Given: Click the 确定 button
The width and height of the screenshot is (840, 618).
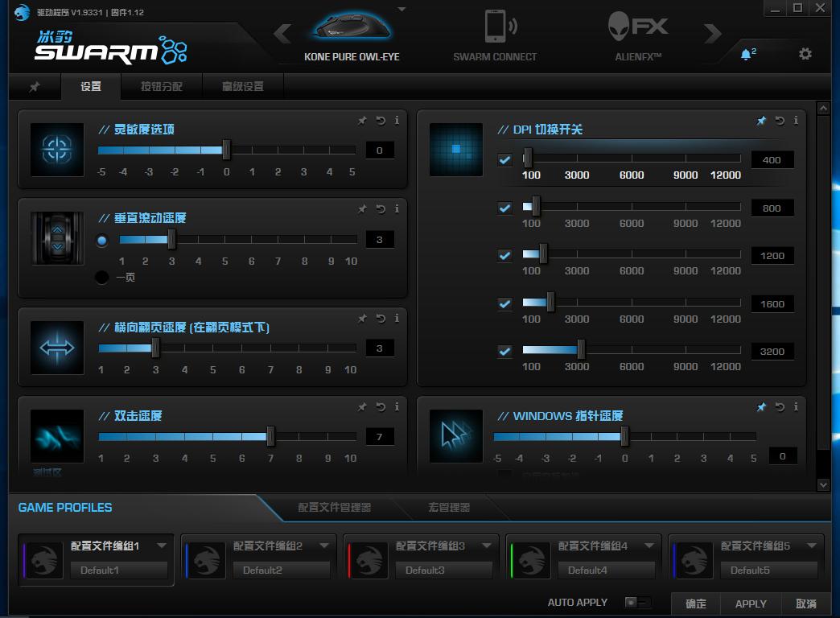Looking at the screenshot, I should click(696, 604).
